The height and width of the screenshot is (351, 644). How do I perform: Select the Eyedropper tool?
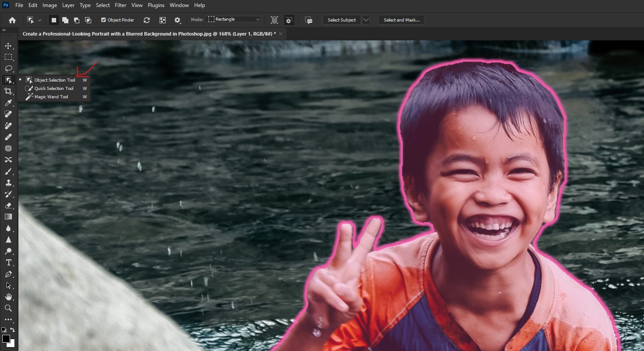pyautogui.click(x=8, y=103)
